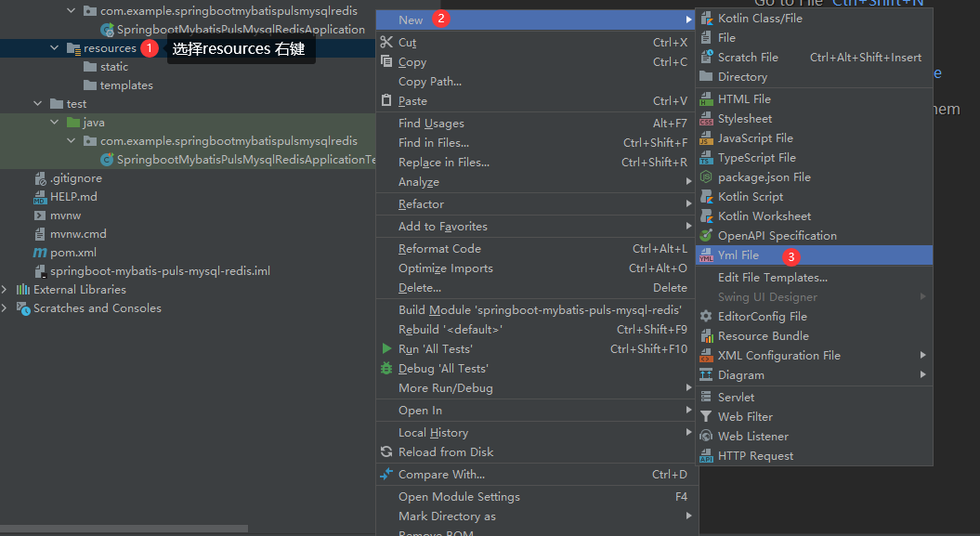Click the Stylesheet CSS icon

tap(706, 118)
